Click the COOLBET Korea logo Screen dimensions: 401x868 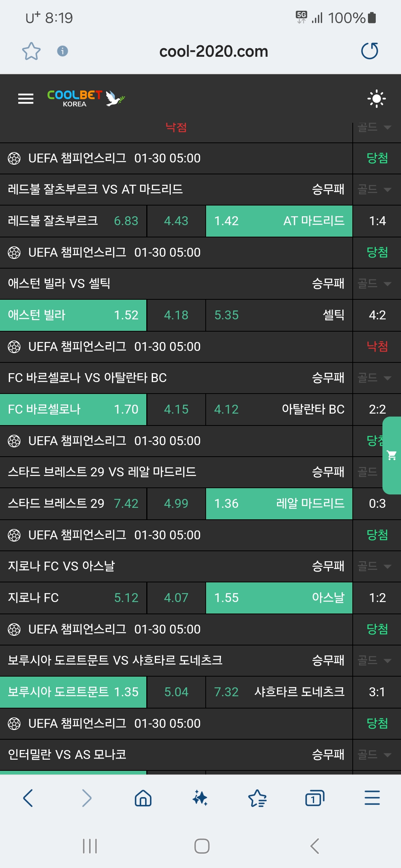tap(85, 98)
